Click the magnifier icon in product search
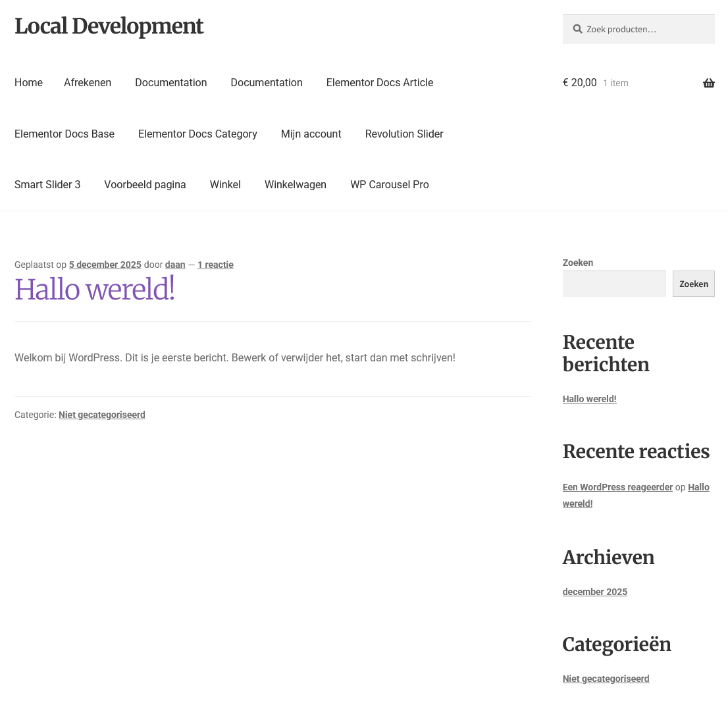 click(x=577, y=29)
